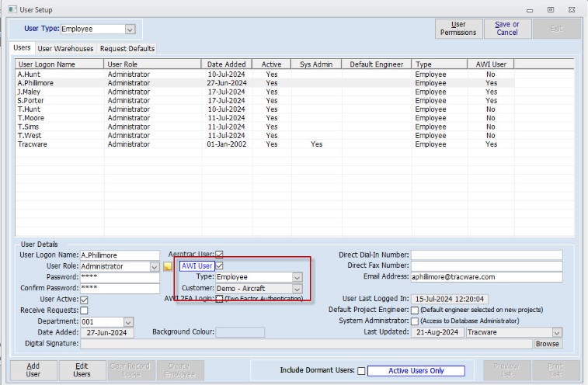The image size is (588, 385).
Task: Click the Active column header
Action: (272, 64)
